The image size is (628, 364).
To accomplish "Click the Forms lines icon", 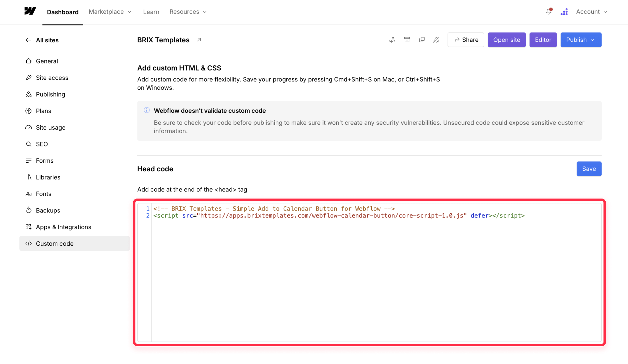I will click(28, 161).
